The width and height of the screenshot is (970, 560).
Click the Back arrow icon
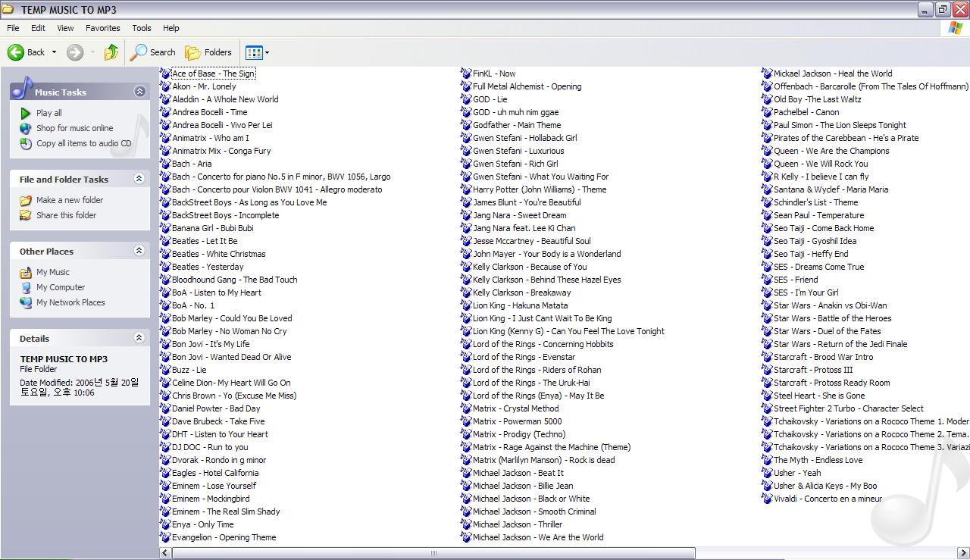coord(15,52)
